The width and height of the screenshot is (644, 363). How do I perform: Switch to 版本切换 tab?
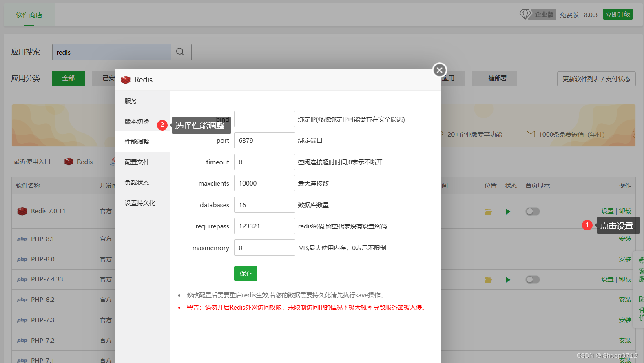click(142, 121)
